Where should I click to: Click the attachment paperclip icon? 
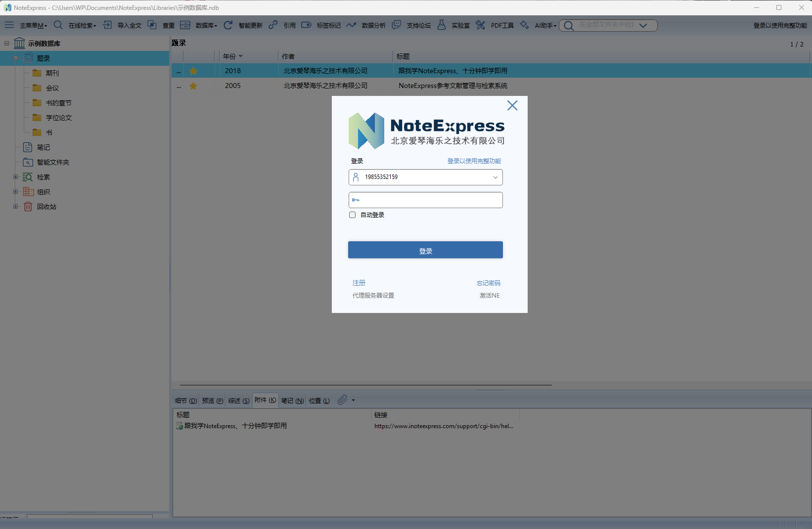(x=342, y=400)
